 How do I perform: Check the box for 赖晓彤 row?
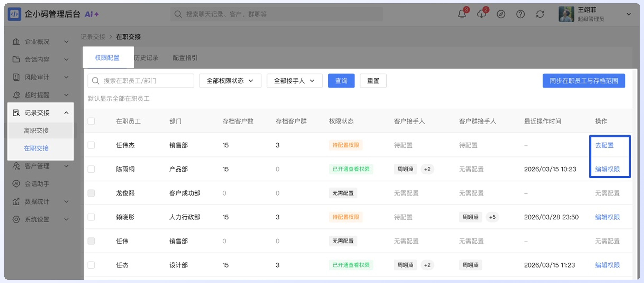click(91, 217)
